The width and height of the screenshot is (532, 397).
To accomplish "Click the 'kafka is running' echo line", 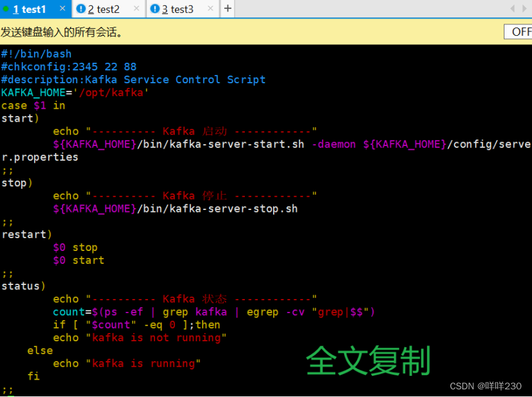I will click(x=127, y=363).
